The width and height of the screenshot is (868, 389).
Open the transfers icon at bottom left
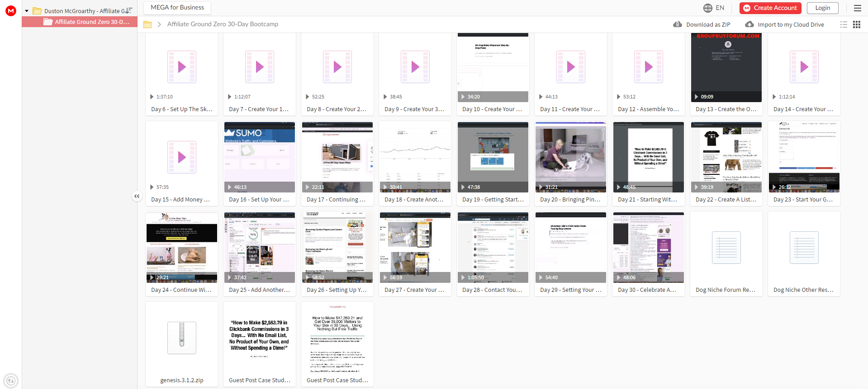(11, 381)
